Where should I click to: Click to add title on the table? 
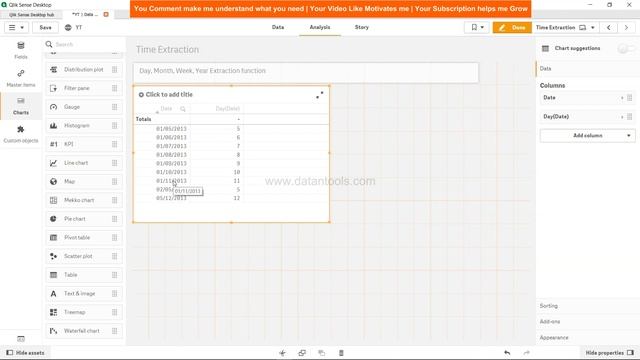169,95
